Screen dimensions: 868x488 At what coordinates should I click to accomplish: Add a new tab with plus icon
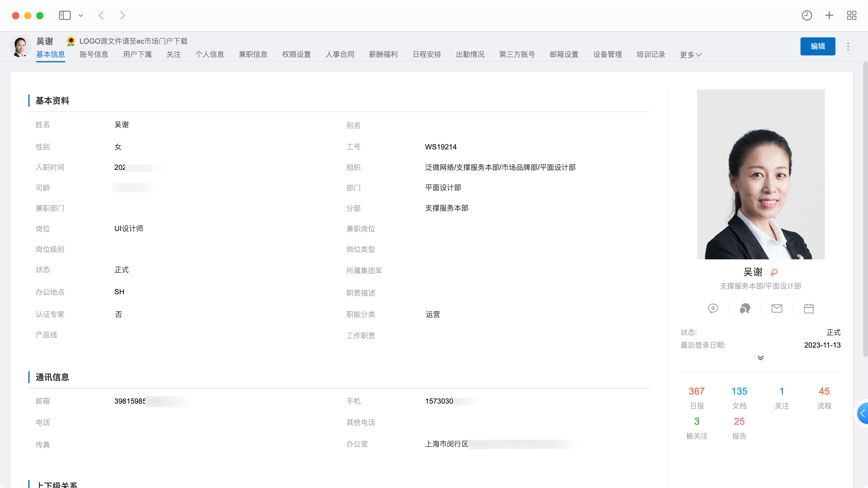[829, 15]
